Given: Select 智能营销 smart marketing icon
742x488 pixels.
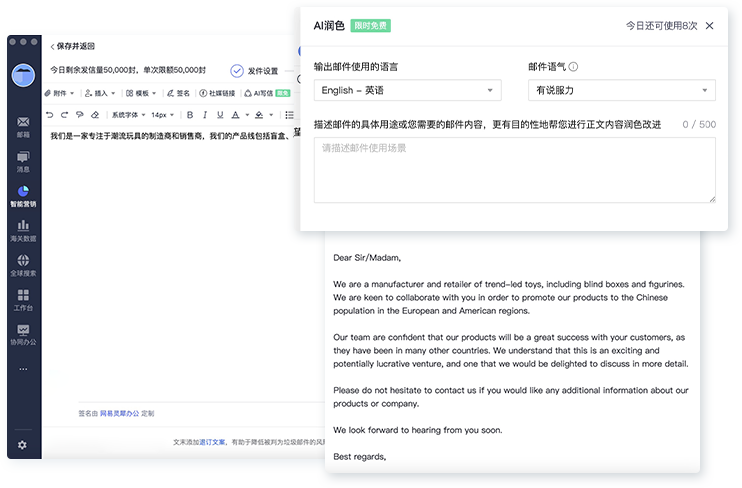Looking at the screenshot, I should tap(23, 195).
